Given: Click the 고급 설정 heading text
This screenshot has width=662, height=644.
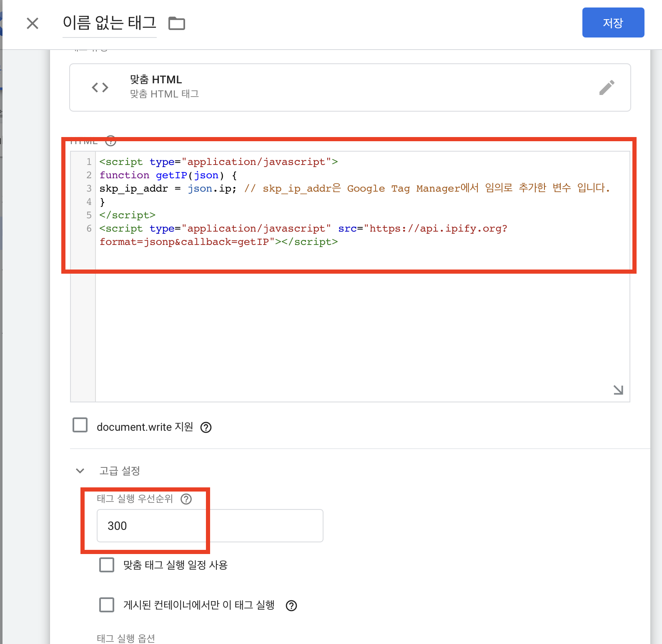Looking at the screenshot, I should 120,471.
